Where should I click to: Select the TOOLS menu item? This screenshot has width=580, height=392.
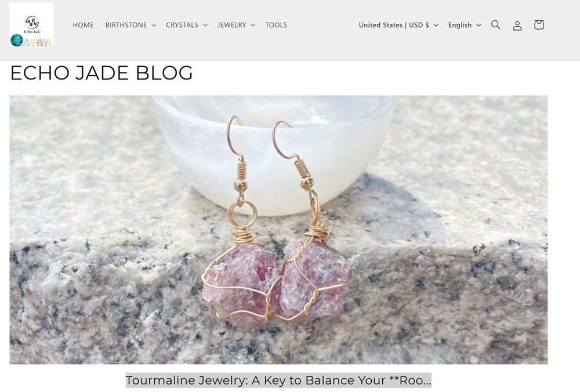[x=276, y=25]
